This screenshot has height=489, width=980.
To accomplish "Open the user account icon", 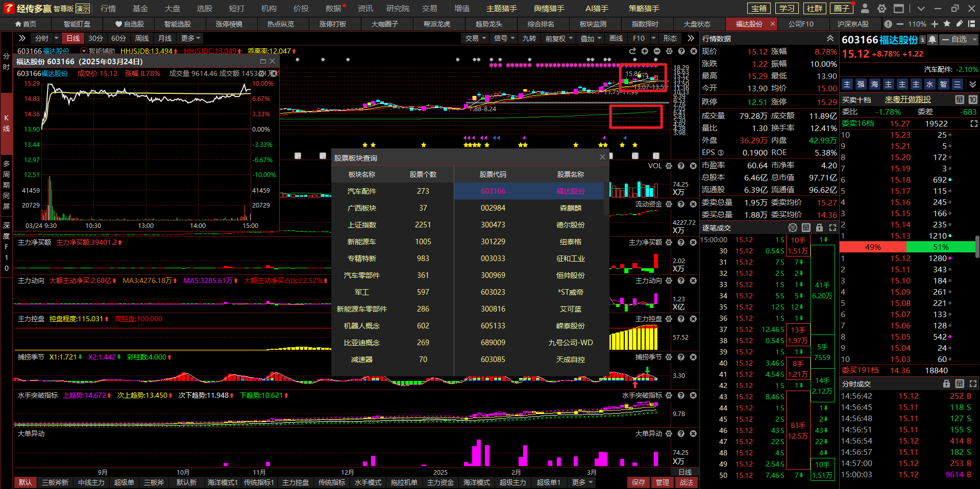I will click(x=865, y=9).
